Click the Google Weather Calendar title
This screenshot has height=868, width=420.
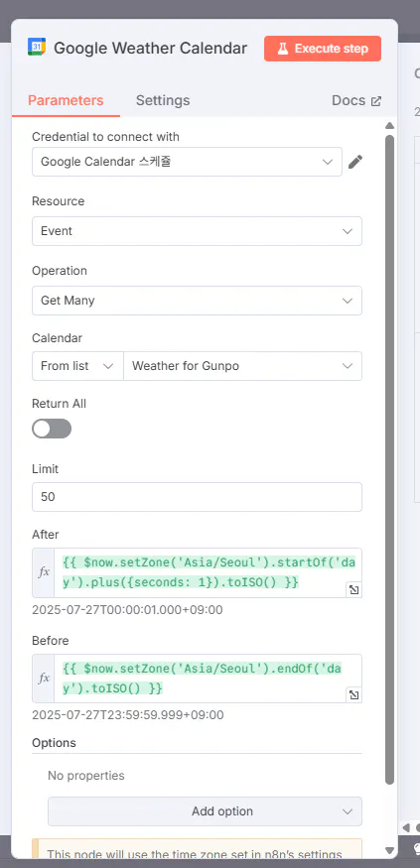pos(150,49)
